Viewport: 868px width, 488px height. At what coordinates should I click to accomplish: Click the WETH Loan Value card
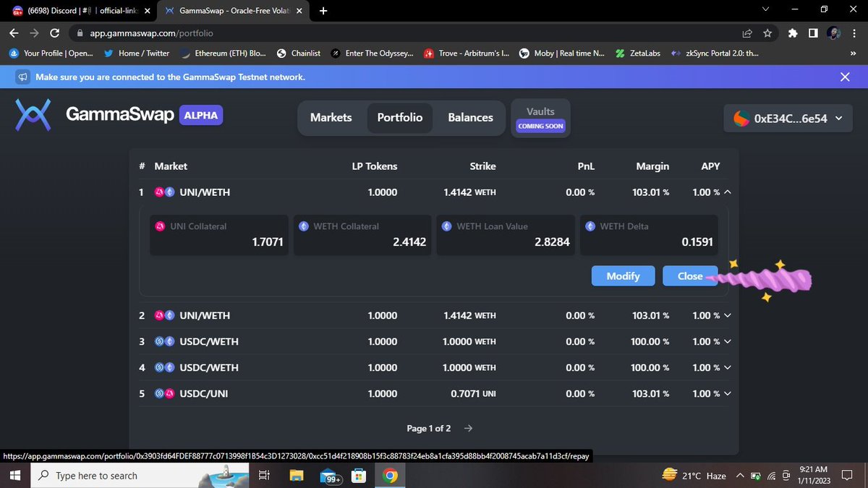tap(505, 235)
